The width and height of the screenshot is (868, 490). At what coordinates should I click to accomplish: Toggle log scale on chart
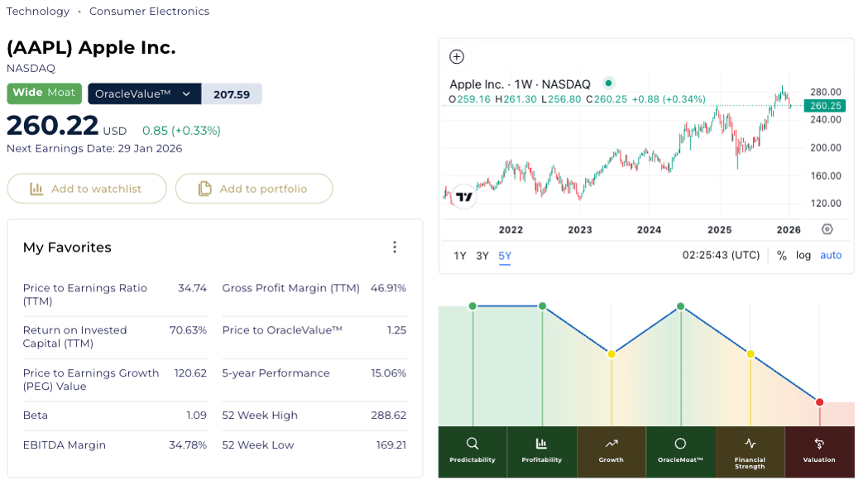[x=803, y=256]
